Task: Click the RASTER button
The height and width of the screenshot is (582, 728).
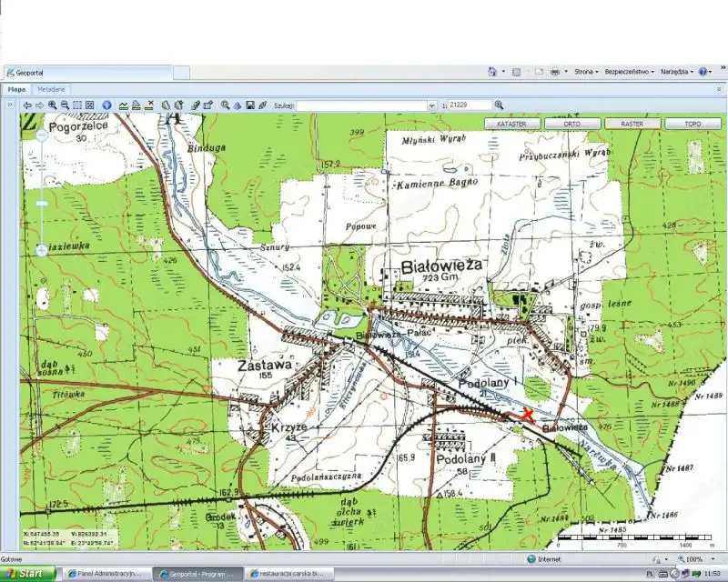Action: pyautogui.click(x=632, y=124)
